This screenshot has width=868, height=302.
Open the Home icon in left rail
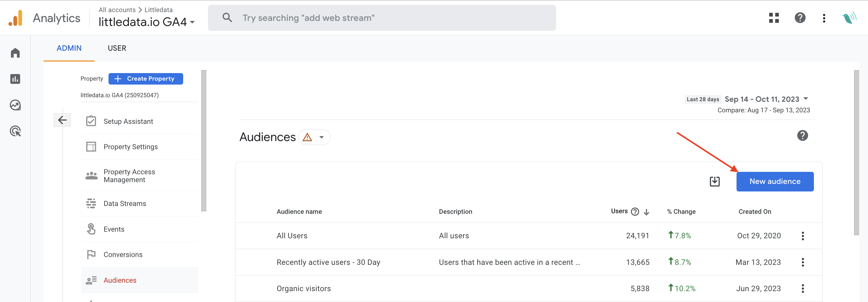(x=15, y=53)
